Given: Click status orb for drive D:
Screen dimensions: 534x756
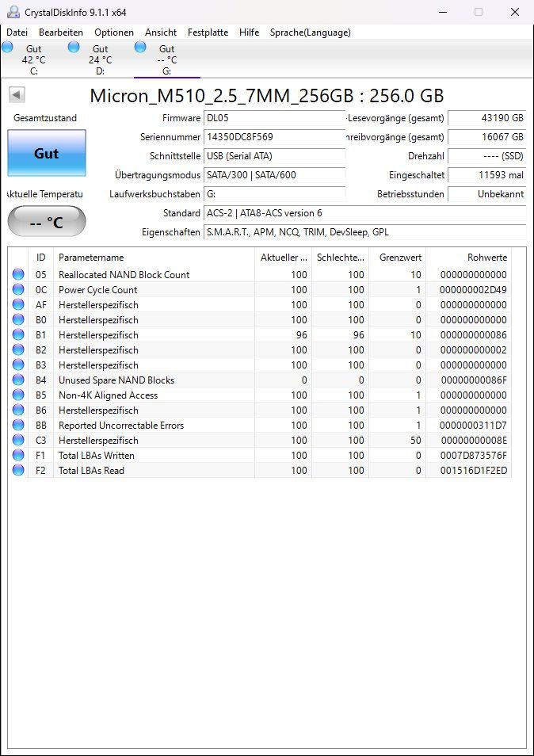Looking at the screenshot, I should [x=74, y=48].
